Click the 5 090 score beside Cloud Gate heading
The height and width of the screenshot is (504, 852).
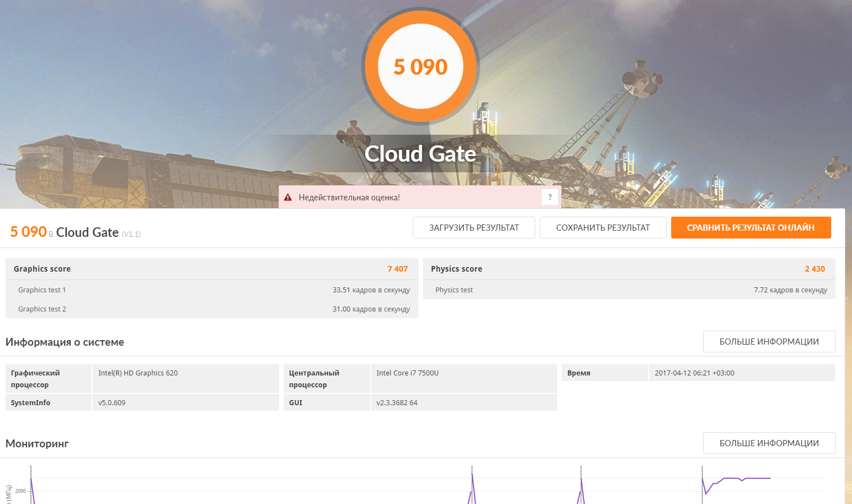pos(29,232)
